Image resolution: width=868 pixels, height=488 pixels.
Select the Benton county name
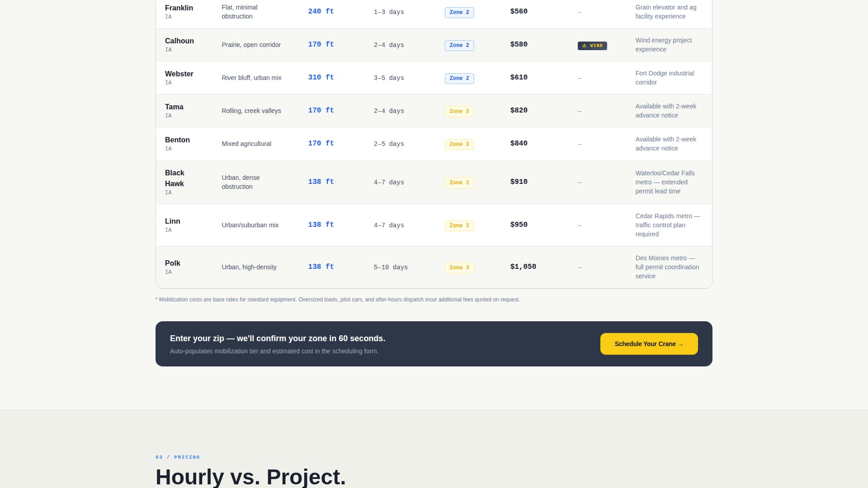[177, 140]
